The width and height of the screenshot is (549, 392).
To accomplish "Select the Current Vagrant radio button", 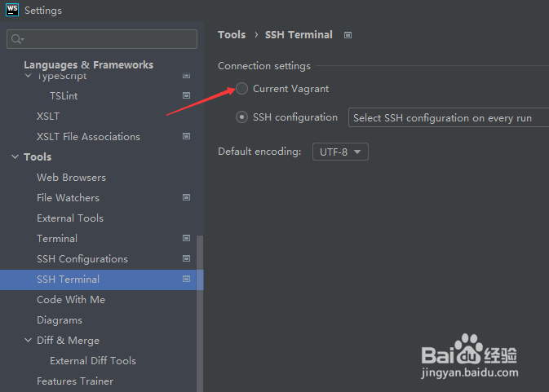I will pyautogui.click(x=242, y=89).
